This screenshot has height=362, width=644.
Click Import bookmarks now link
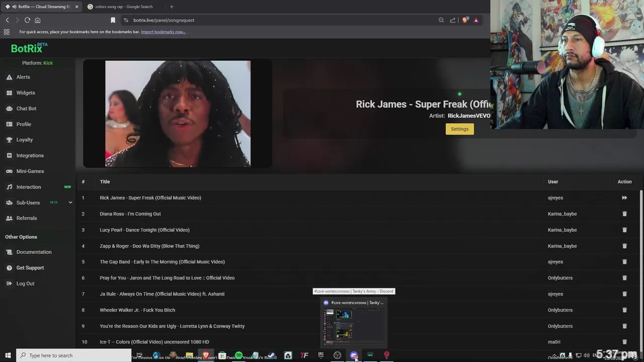[163, 32]
